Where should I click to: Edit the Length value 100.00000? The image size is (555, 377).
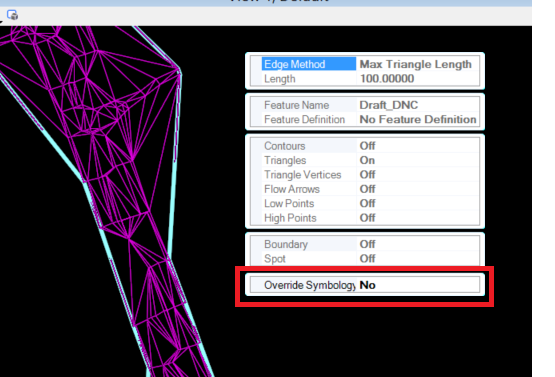click(418, 79)
